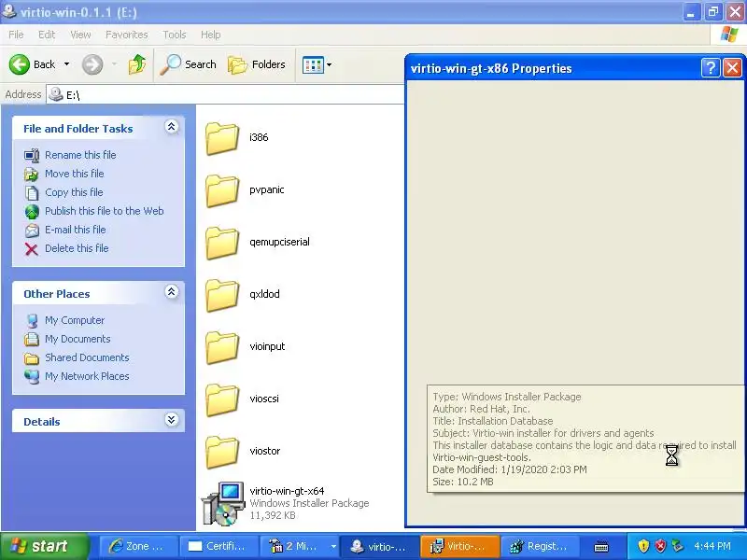This screenshot has width=747, height=560.
Task: Click Move this file link
Action: point(74,174)
